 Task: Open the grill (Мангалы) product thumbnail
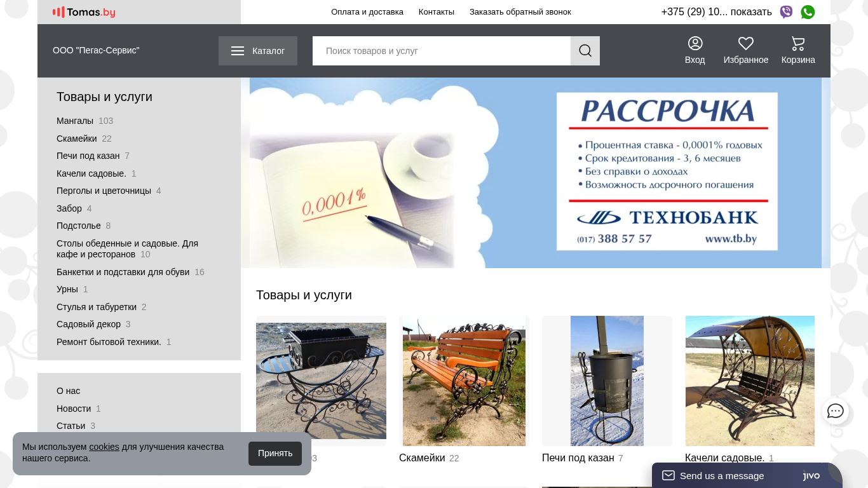tap(321, 381)
